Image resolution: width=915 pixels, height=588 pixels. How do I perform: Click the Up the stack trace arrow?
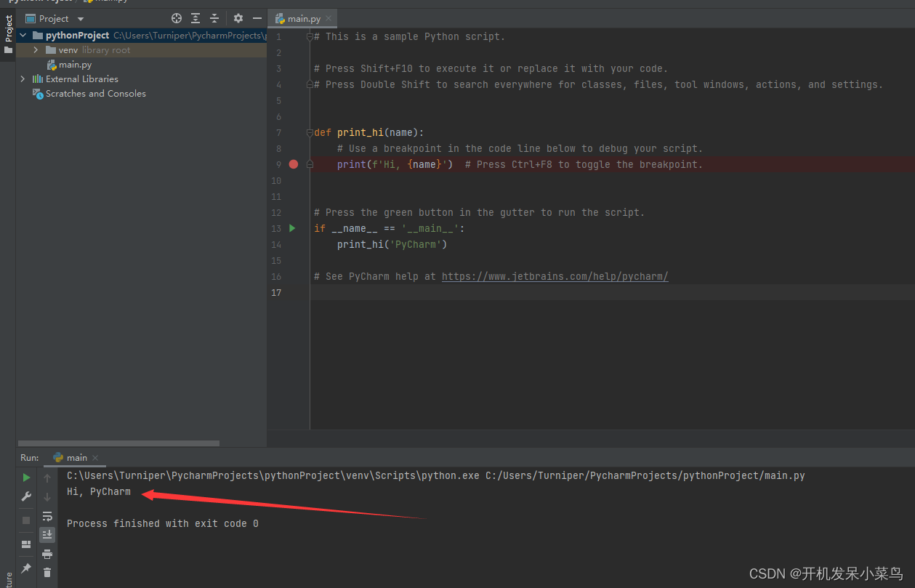pyautogui.click(x=47, y=478)
